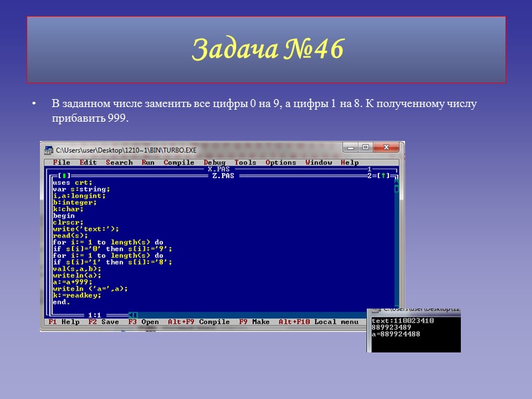The width and height of the screenshot is (532, 399).
Task: Open the Tools menu
Action: coord(245,162)
